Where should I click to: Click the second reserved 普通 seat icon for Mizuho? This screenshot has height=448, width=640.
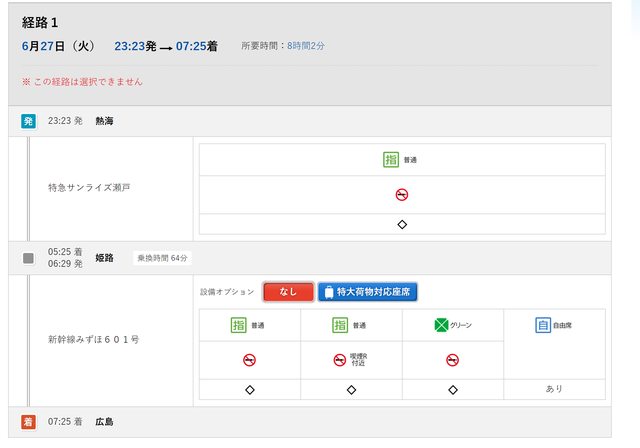pyautogui.click(x=340, y=325)
